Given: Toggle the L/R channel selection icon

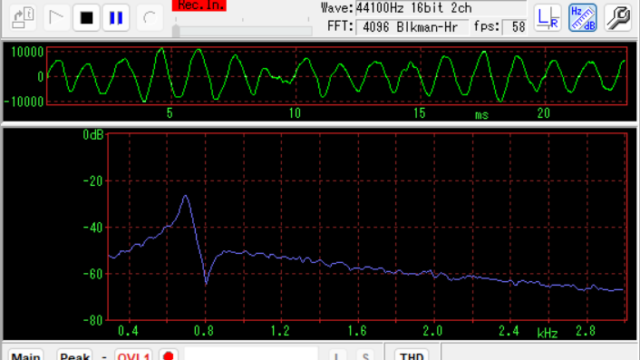Looking at the screenshot, I should (548, 18).
